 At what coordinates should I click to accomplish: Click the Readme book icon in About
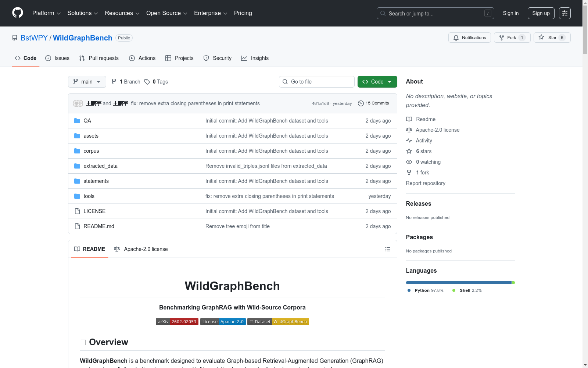point(409,119)
